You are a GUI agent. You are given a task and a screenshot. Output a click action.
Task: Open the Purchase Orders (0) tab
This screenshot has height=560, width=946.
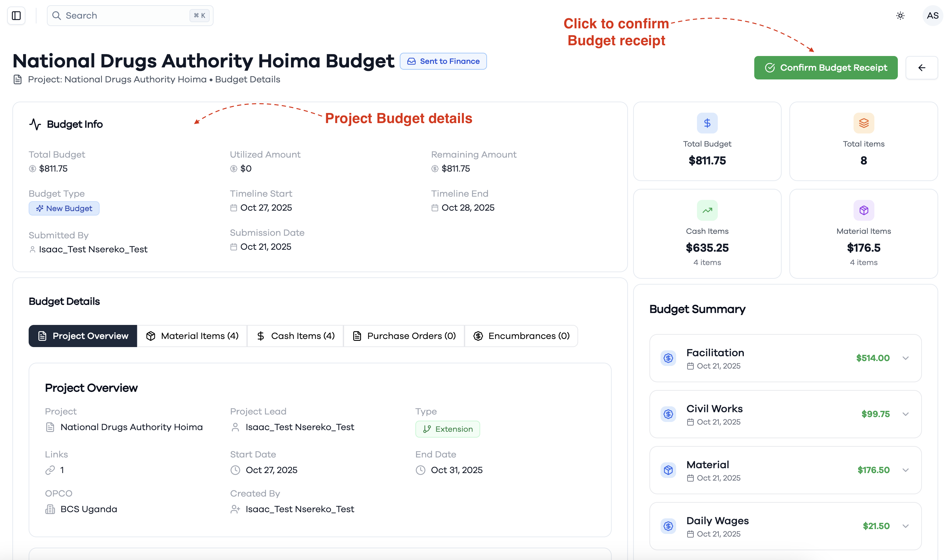(404, 336)
